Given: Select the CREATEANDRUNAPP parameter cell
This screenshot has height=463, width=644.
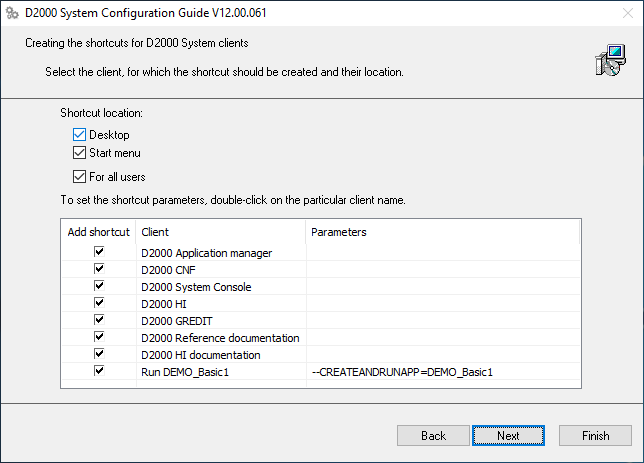Looking at the screenshot, I should (x=403, y=372).
